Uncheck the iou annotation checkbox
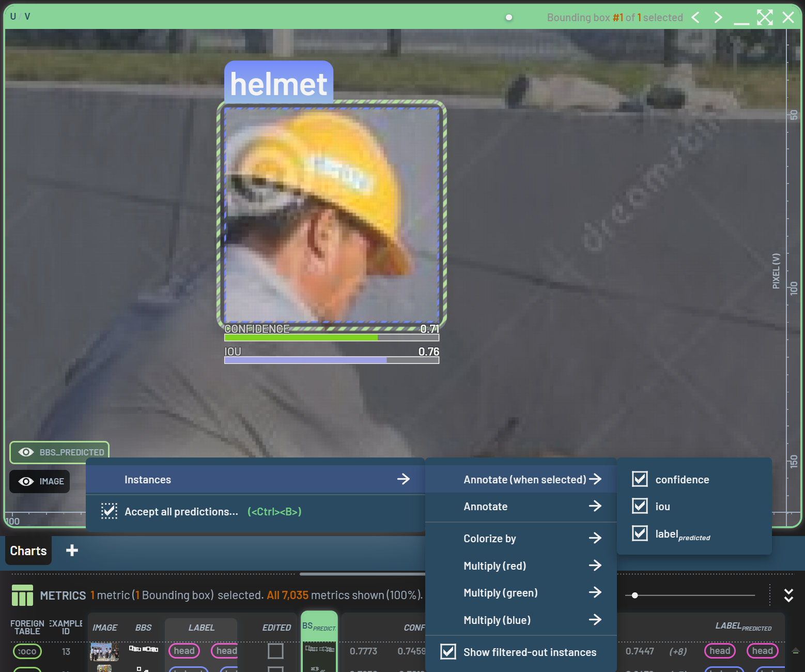This screenshot has width=805, height=672. click(640, 506)
